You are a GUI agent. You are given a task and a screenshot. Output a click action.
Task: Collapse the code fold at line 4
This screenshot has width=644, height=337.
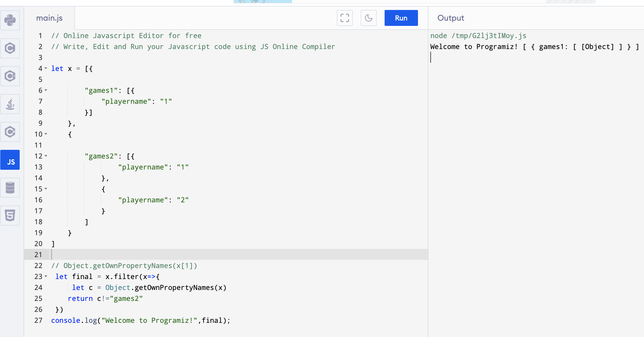coord(46,68)
